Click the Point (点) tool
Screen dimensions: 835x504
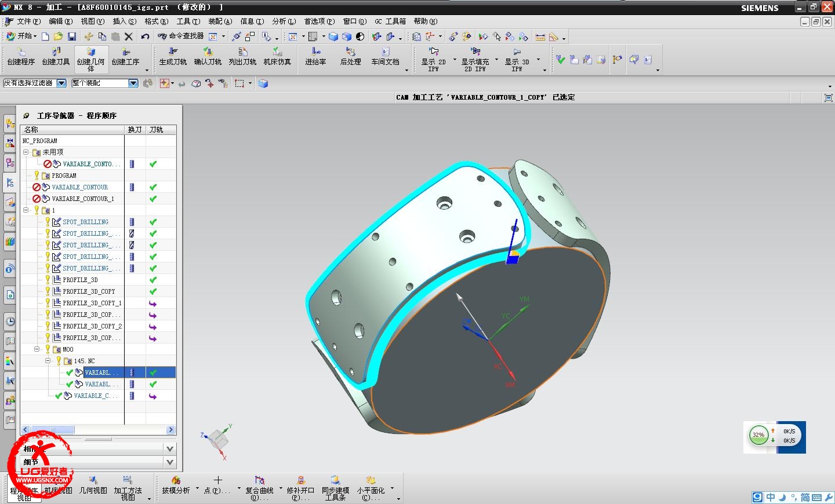point(217,485)
